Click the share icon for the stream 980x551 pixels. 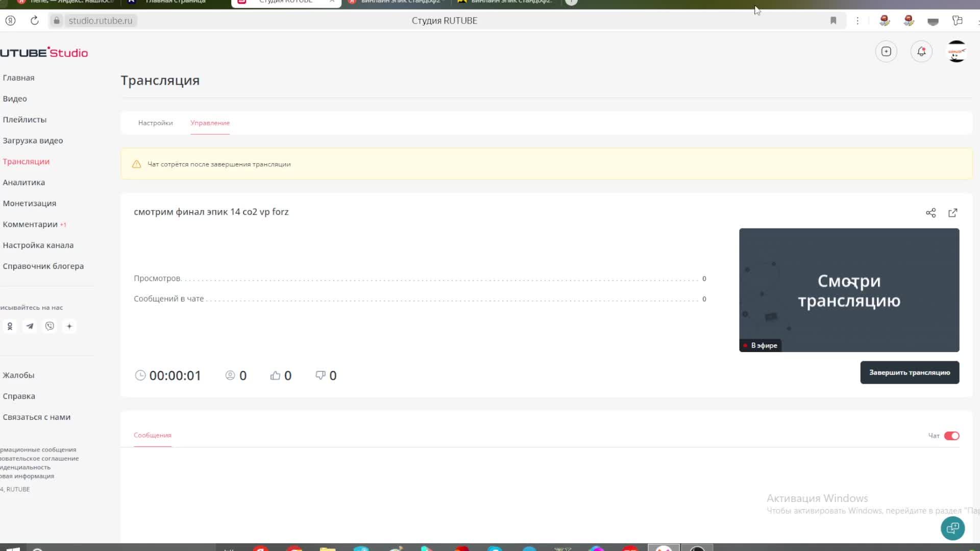(x=931, y=213)
